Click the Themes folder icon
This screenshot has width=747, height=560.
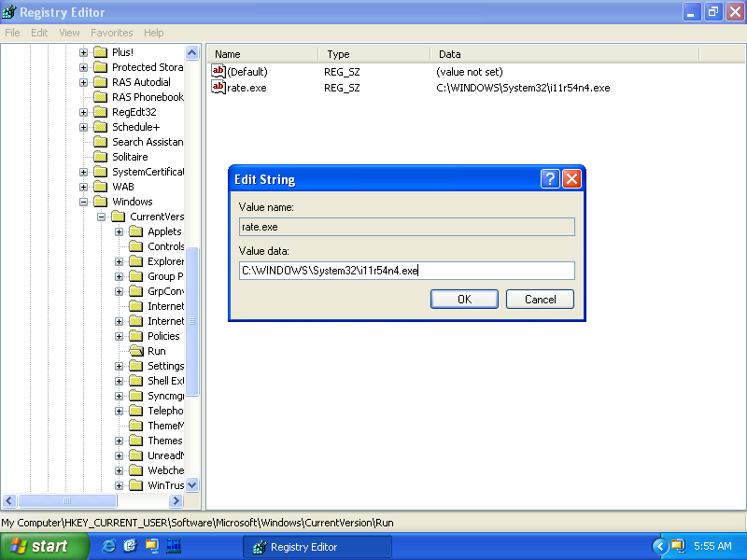tap(136, 441)
